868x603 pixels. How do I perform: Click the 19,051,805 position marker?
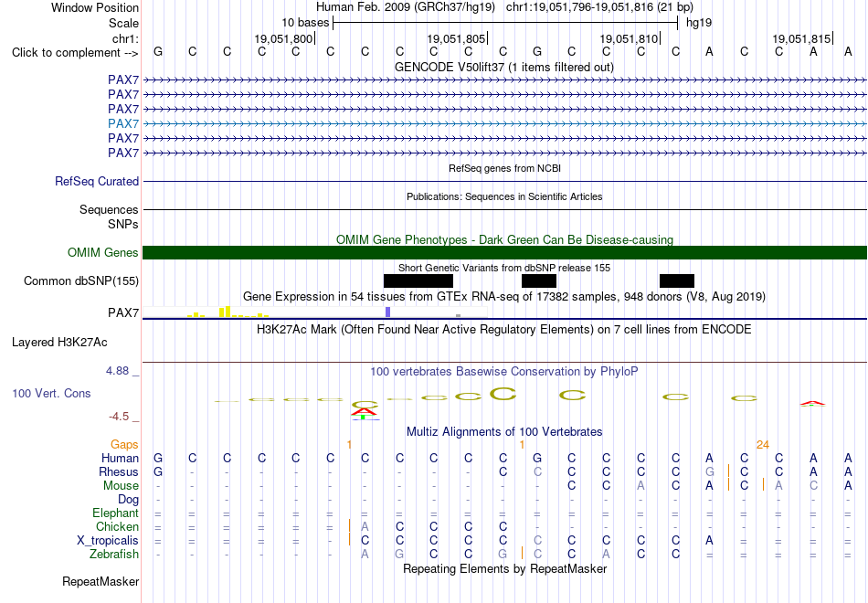[456, 38]
